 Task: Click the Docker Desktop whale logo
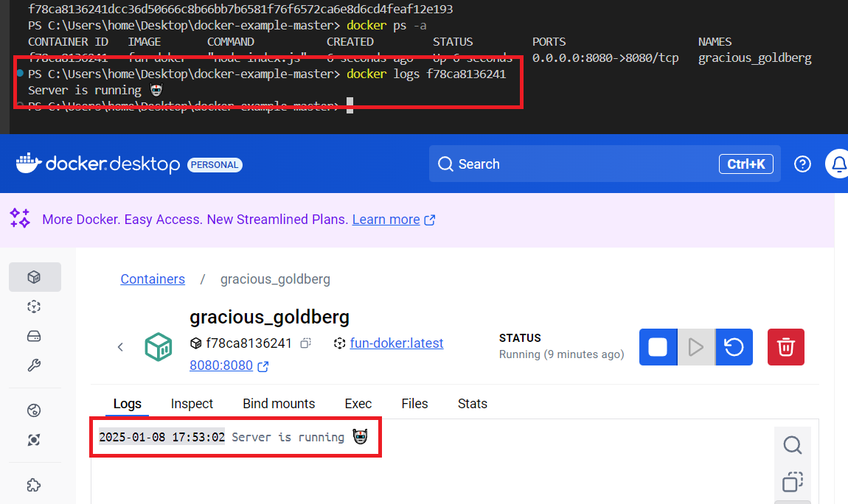[29, 163]
